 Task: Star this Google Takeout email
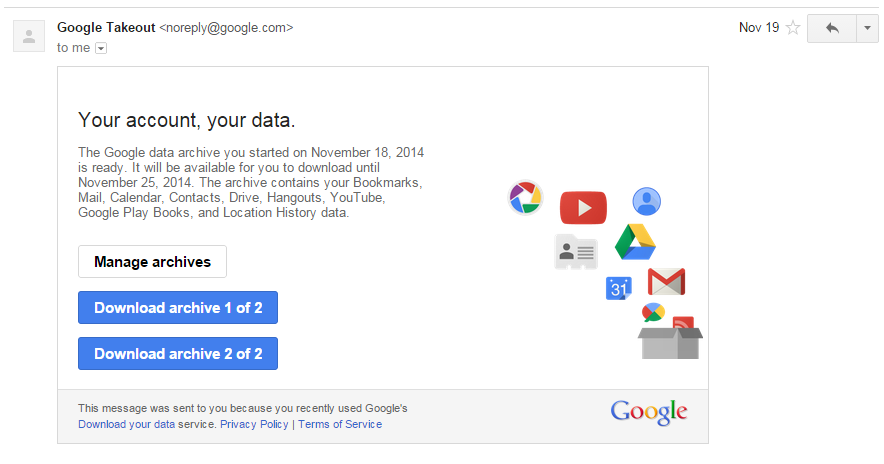click(793, 28)
